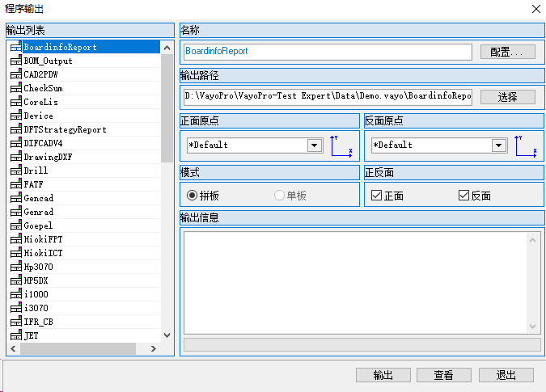This screenshot has height=392, width=546.
Task: Click the Gencad output icon
Action: pyautogui.click(x=16, y=198)
